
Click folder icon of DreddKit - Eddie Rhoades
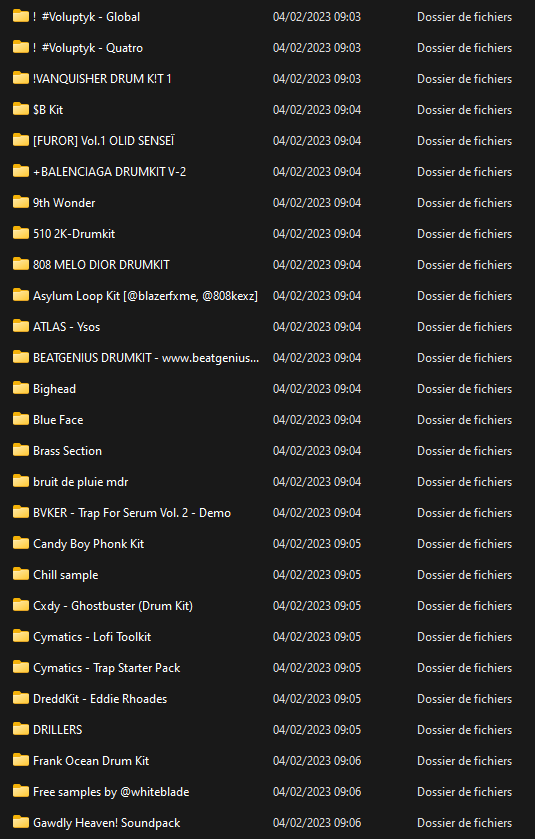point(21,699)
